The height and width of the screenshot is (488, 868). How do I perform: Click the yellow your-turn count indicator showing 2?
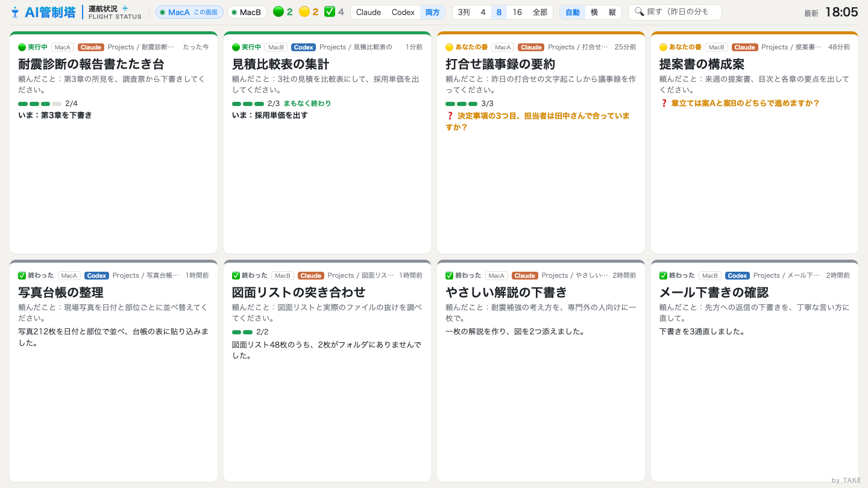[x=309, y=11]
